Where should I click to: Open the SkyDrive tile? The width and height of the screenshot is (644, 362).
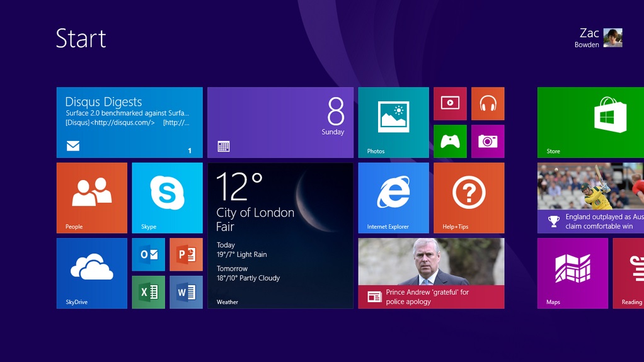(91, 273)
